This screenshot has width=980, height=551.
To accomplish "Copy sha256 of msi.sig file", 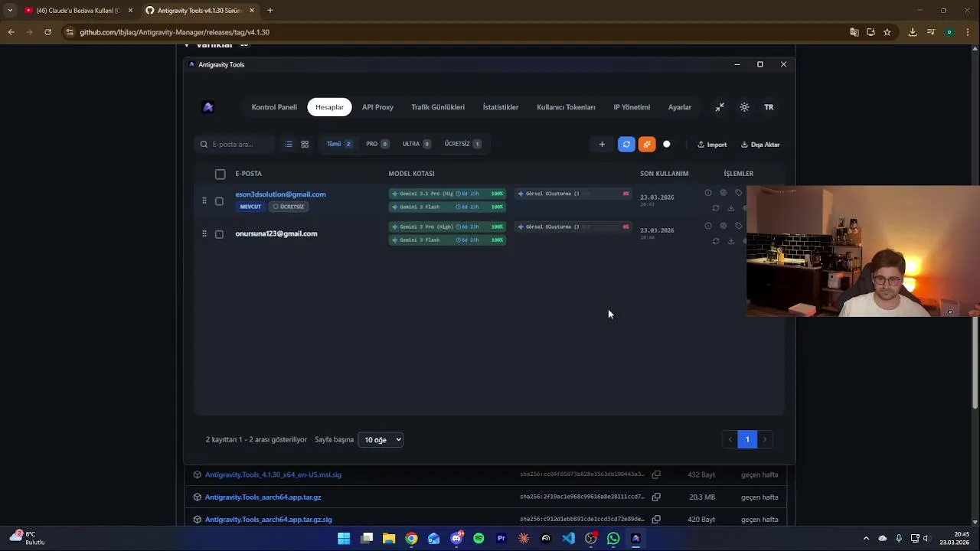I will click(656, 474).
